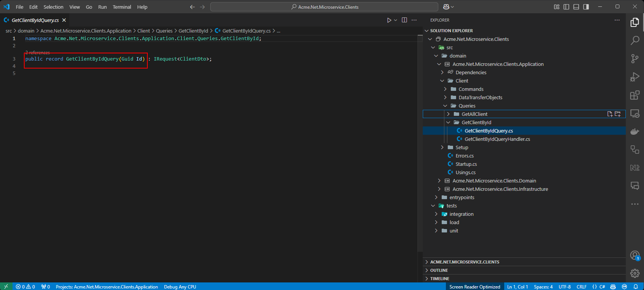Open Copilot chat icon in title bar

tap(446, 7)
